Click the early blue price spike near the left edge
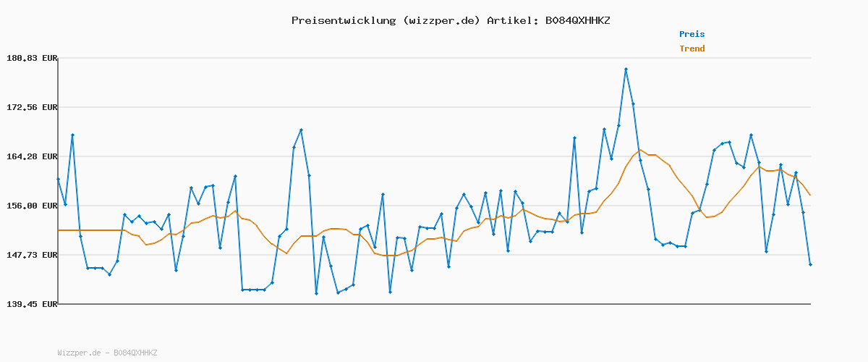 click(x=72, y=135)
